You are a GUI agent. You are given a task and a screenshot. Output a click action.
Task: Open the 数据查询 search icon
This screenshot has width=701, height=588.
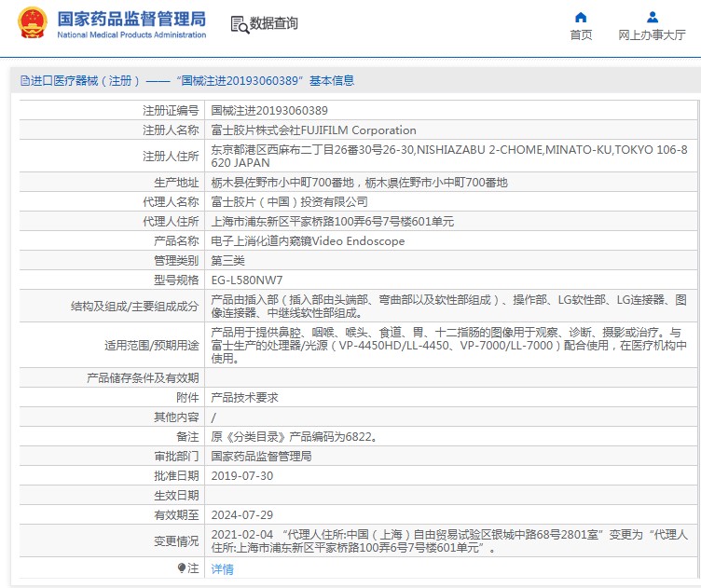240,24
